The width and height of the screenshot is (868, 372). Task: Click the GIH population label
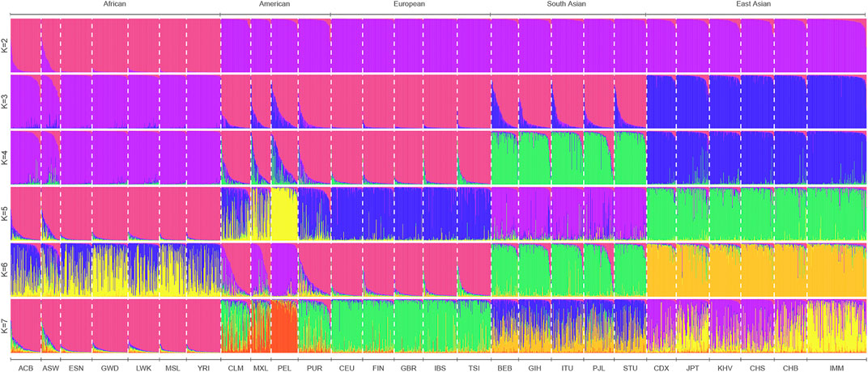[535, 367]
